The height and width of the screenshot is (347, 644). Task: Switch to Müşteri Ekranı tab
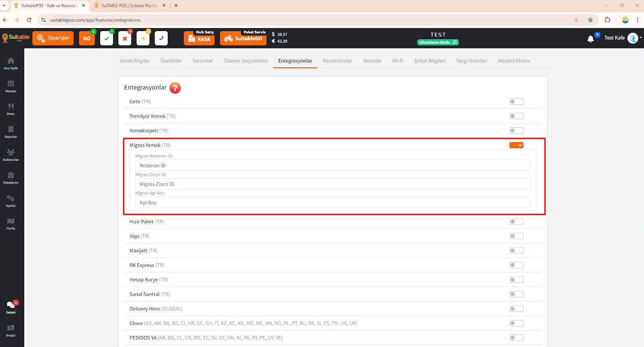click(x=514, y=61)
